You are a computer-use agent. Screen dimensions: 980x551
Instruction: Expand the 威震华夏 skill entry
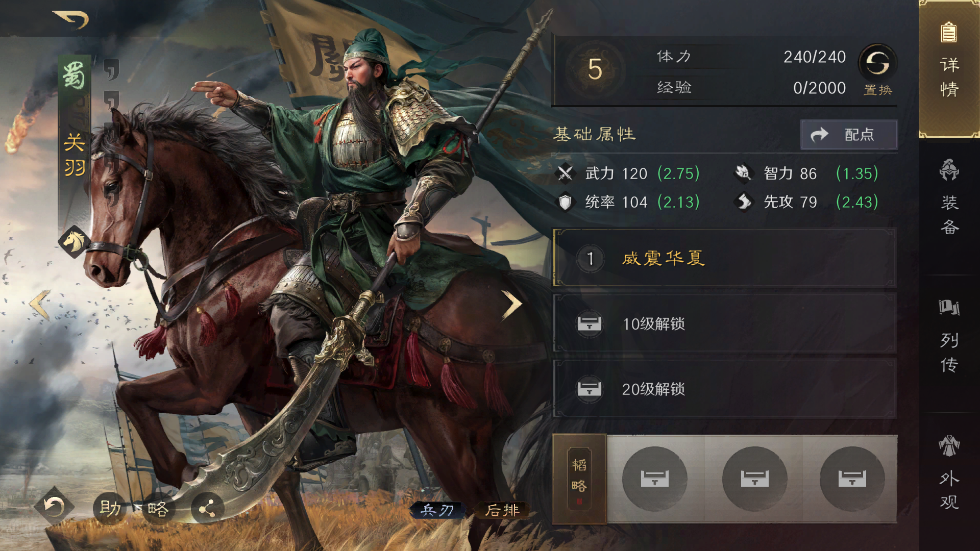tap(725, 258)
